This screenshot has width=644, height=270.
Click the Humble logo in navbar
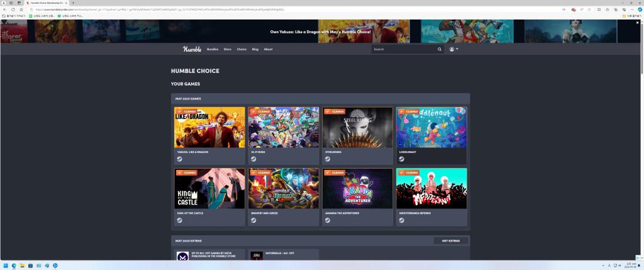[192, 49]
